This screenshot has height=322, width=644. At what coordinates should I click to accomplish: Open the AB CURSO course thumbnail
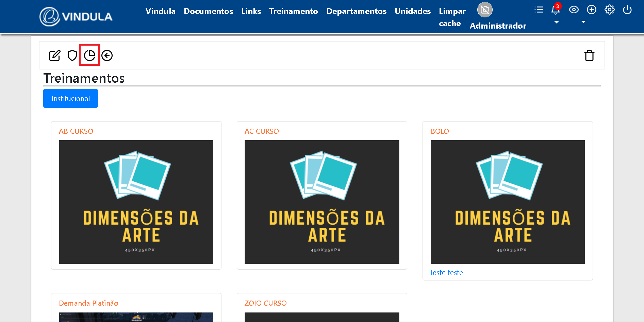tap(136, 202)
